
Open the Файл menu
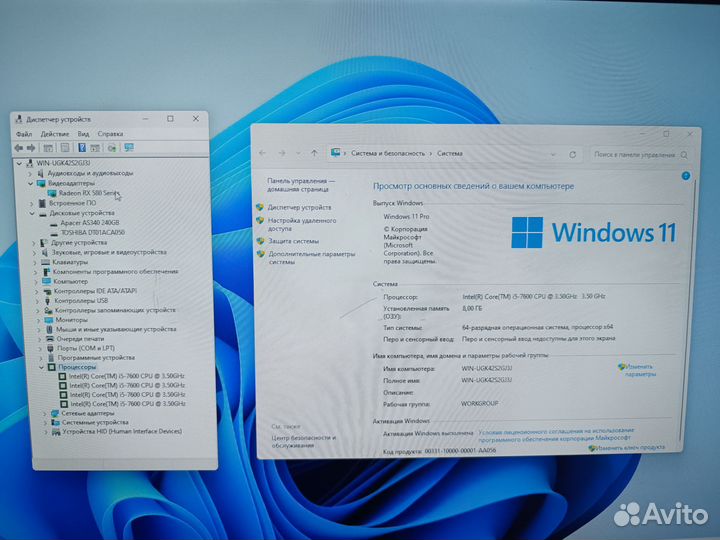(24, 134)
